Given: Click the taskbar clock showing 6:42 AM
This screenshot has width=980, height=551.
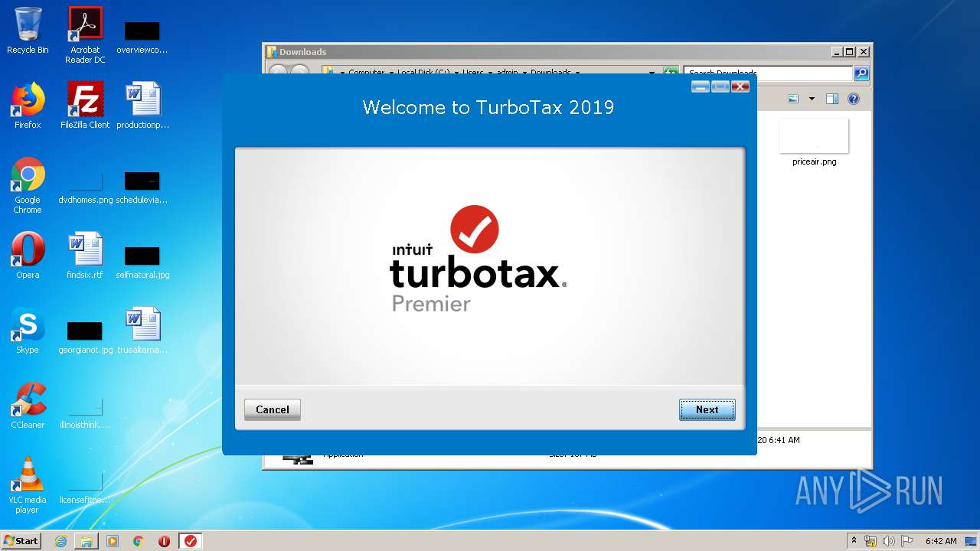Looking at the screenshot, I should (940, 541).
